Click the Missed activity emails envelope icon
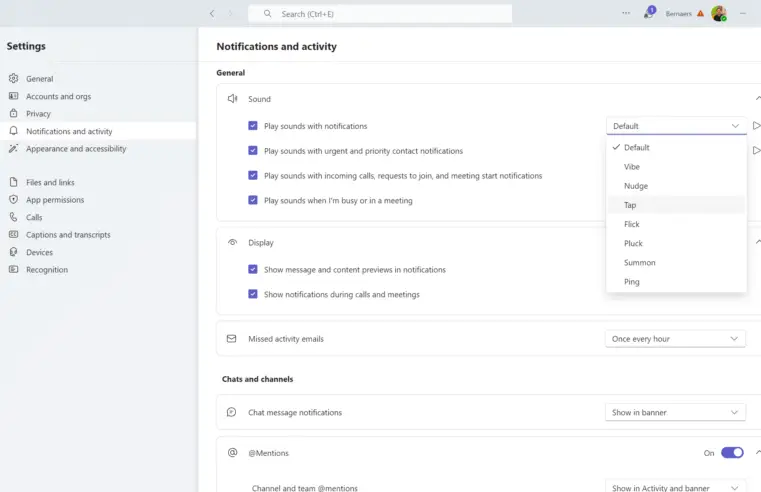Viewport: 761px width, 492px height. 232,339
